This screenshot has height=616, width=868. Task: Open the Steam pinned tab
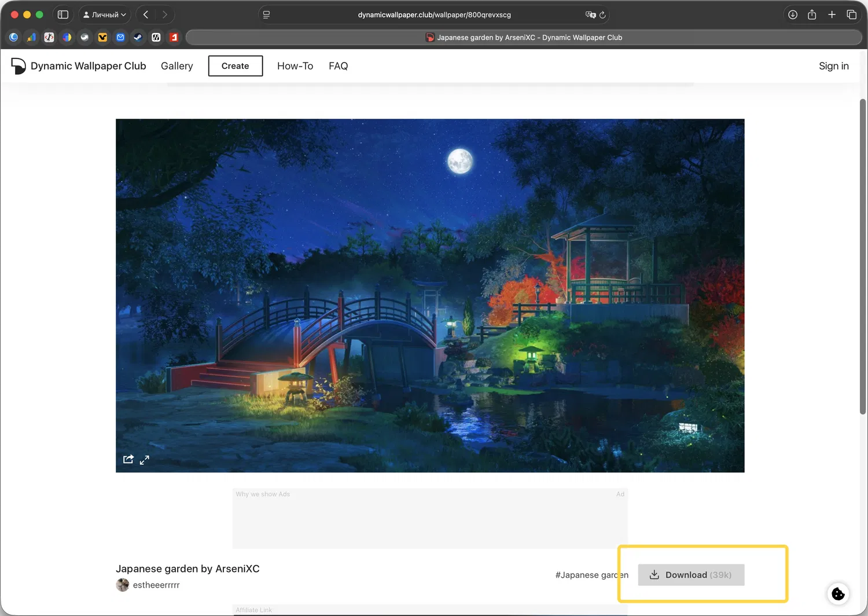(x=138, y=37)
